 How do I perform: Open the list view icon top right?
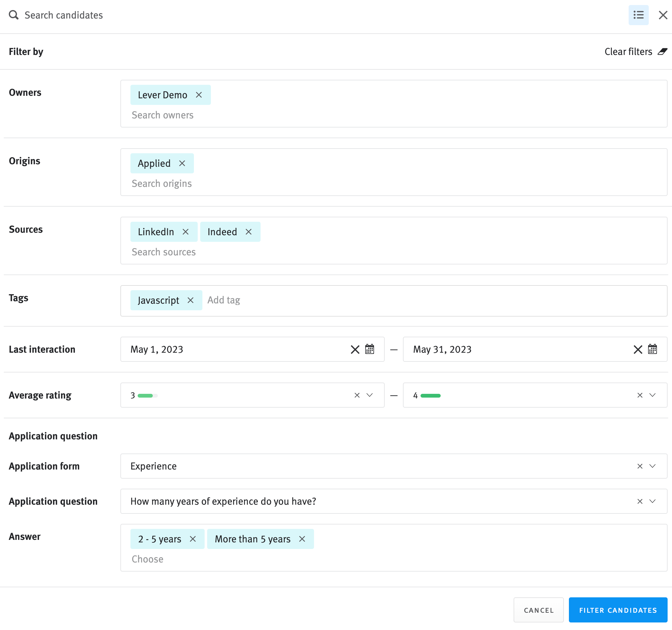click(x=638, y=15)
